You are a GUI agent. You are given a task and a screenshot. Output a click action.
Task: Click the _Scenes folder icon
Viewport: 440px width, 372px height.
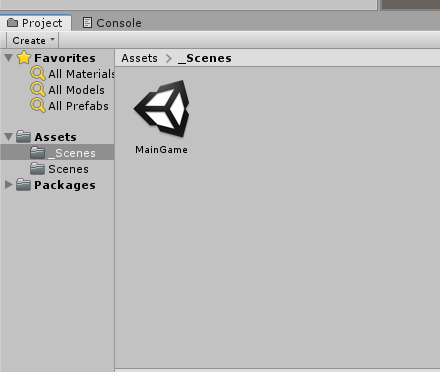37,153
